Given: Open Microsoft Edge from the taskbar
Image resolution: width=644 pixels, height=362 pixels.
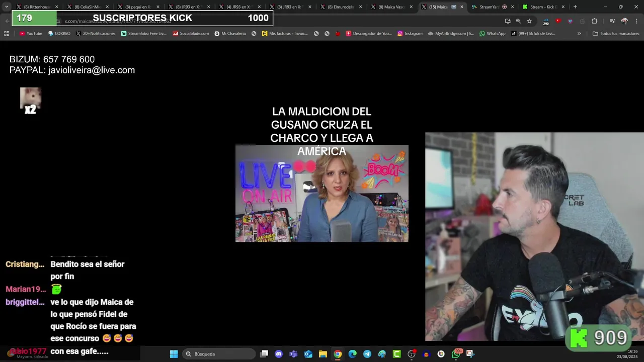Looking at the screenshot, I should pos(352,354).
